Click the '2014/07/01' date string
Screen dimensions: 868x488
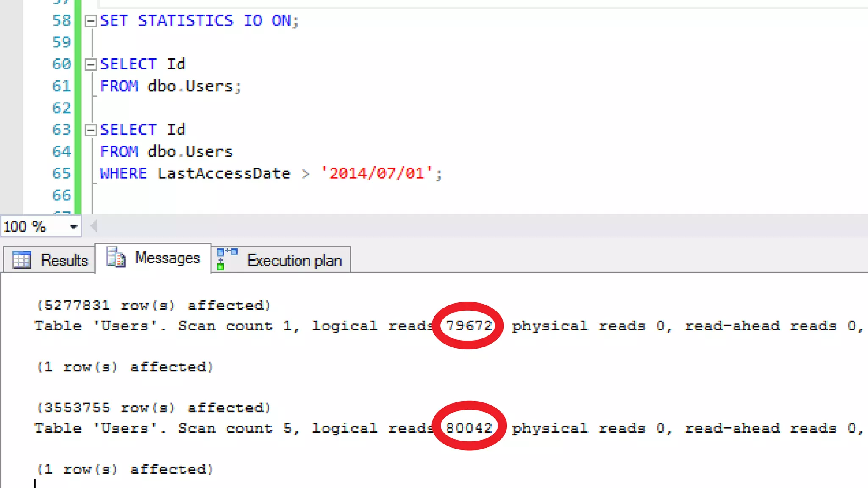coord(377,173)
